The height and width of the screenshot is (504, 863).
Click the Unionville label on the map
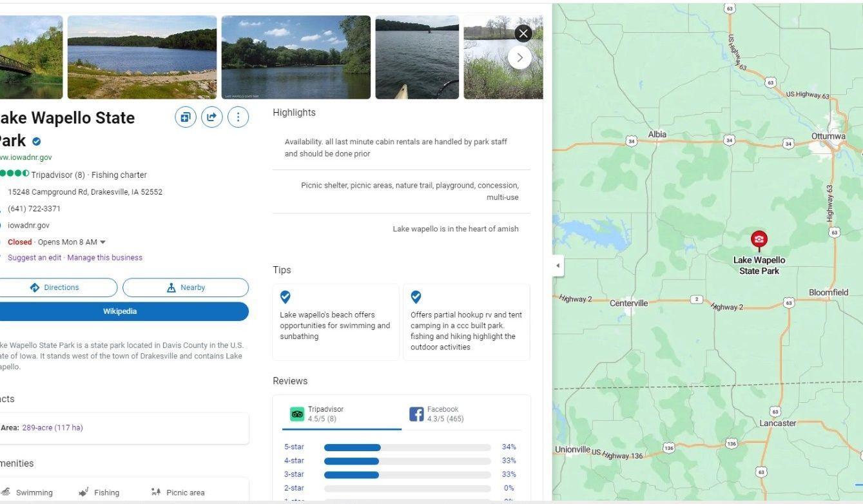[x=572, y=449]
